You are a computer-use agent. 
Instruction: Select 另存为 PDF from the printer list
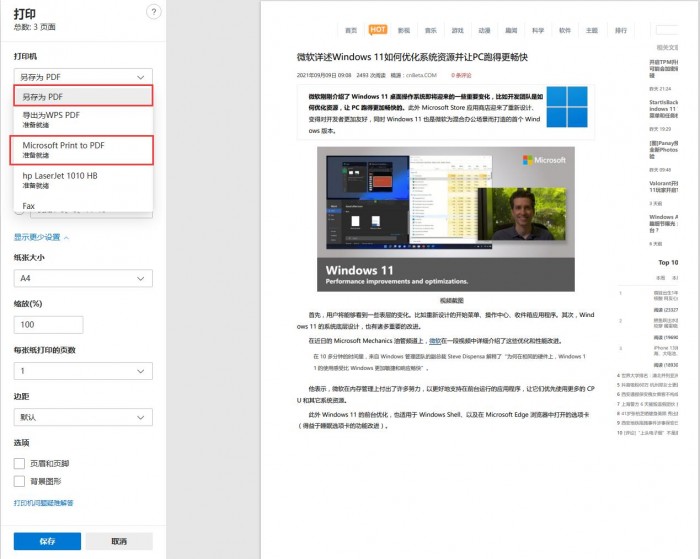[83, 96]
